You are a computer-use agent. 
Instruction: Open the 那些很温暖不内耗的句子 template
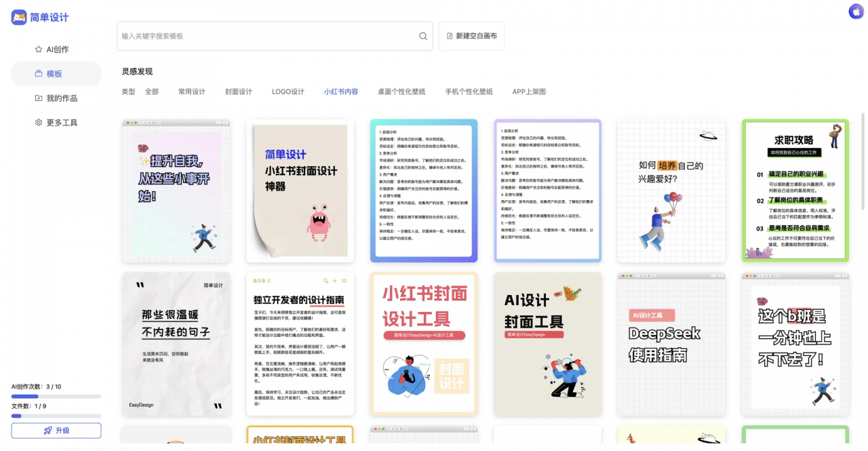176,345
